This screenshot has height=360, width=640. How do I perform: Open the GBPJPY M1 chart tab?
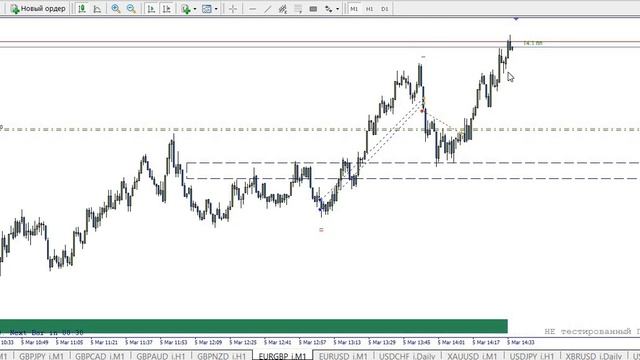coord(41,356)
